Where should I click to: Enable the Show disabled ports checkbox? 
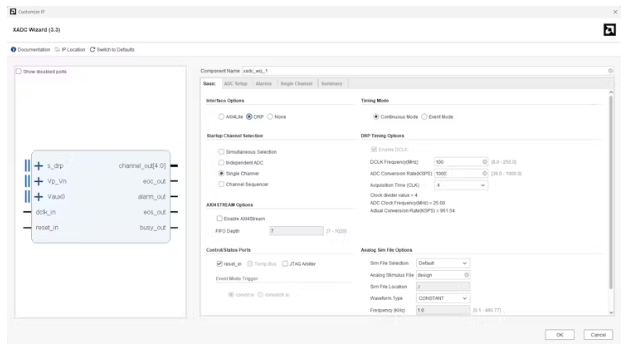click(x=18, y=71)
